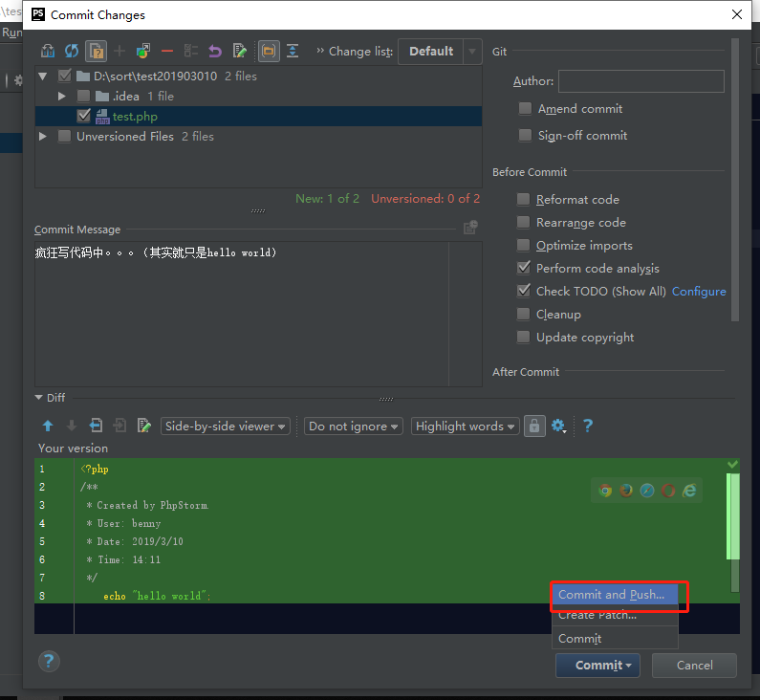Open in Chrome browser icon in diff
This screenshot has height=700, width=760.
pyautogui.click(x=605, y=491)
